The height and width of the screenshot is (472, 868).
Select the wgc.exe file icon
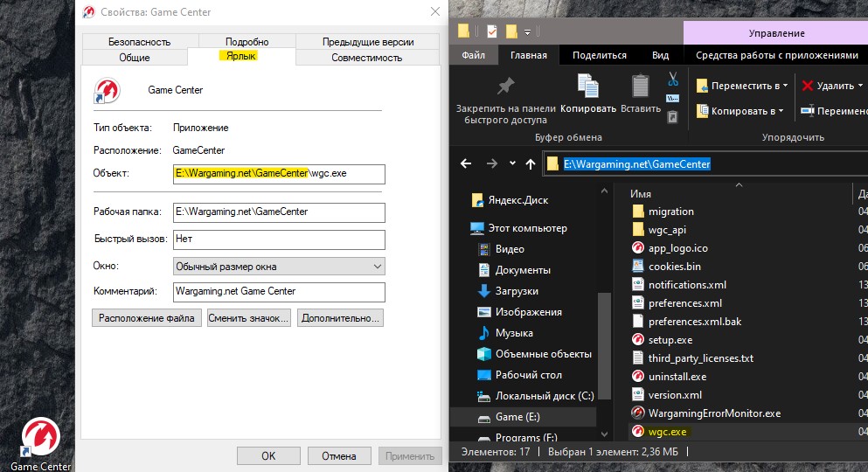coord(638,431)
